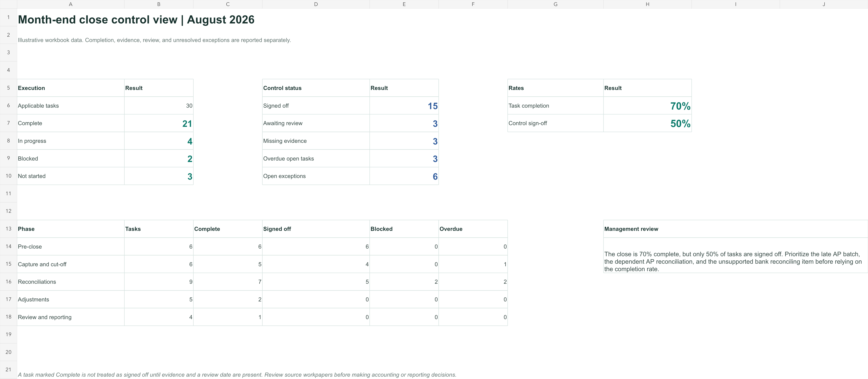Select the footnote about tasks marked Complete

(237, 375)
